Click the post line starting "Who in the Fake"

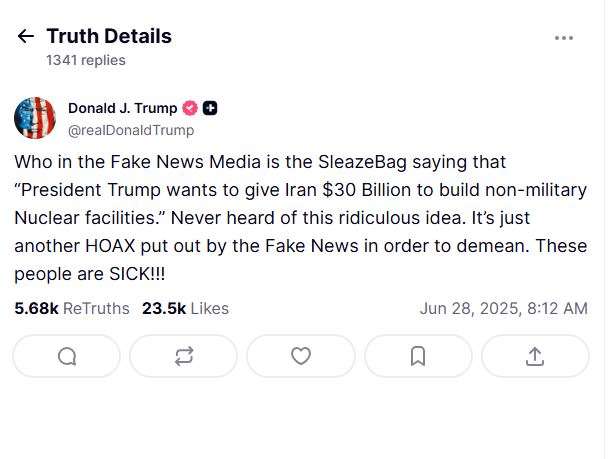tap(260, 161)
